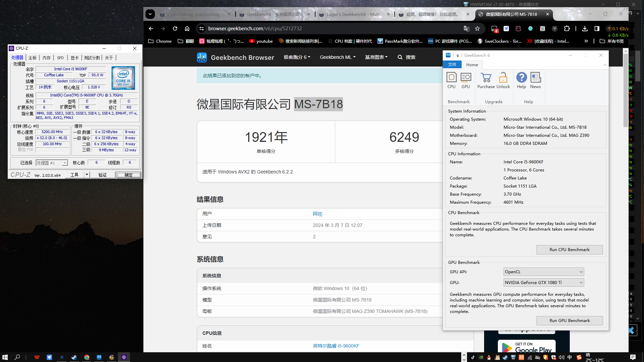Screen dimensions: 644x362
Task: Go to browser home page icon
Action: click(187, 29)
